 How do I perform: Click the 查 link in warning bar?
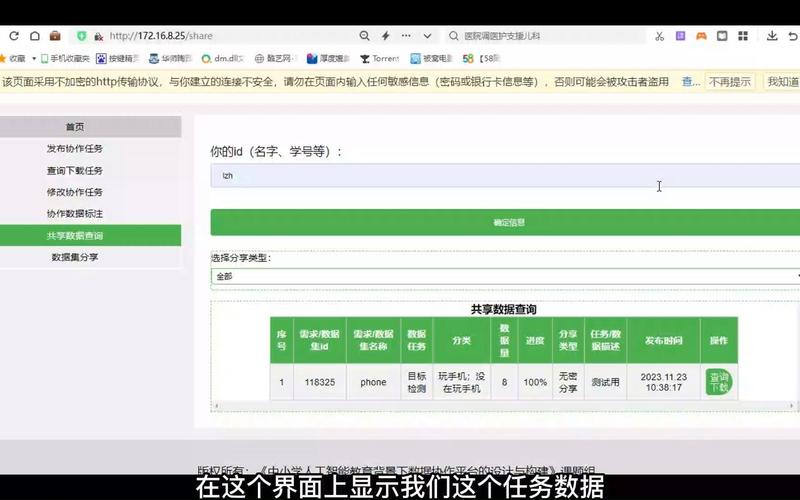click(x=690, y=82)
